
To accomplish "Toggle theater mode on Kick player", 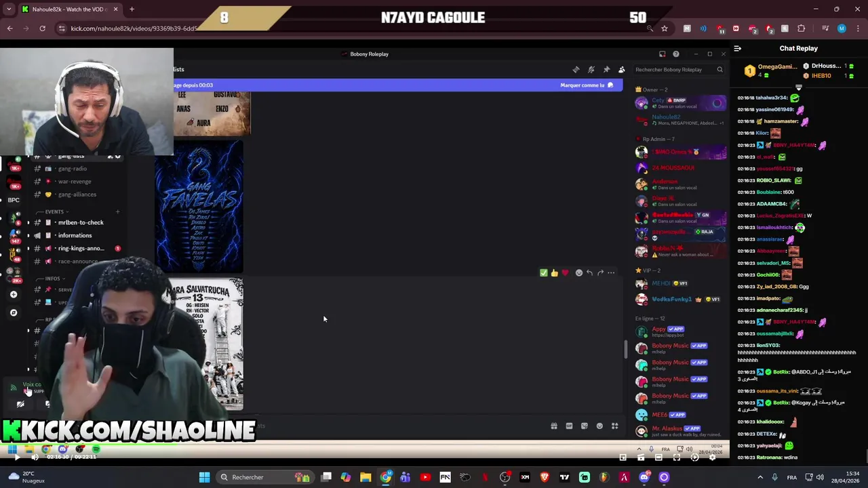I will click(658, 457).
